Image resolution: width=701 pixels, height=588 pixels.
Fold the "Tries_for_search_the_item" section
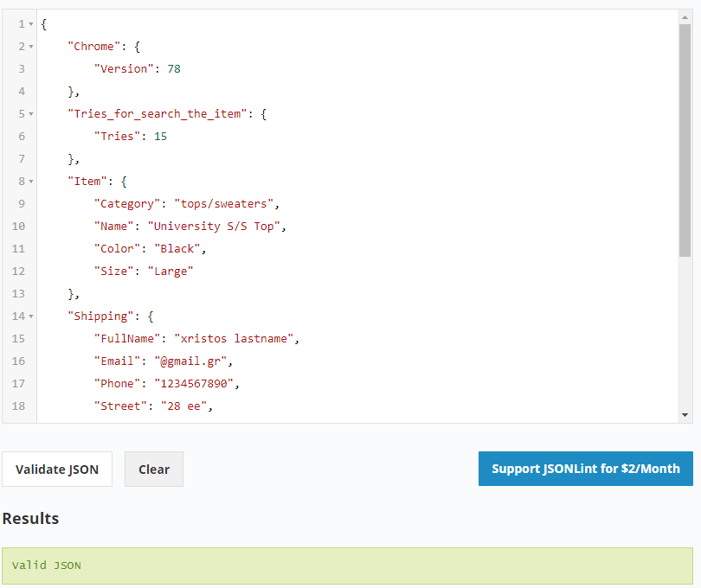(x=32, y=114)
